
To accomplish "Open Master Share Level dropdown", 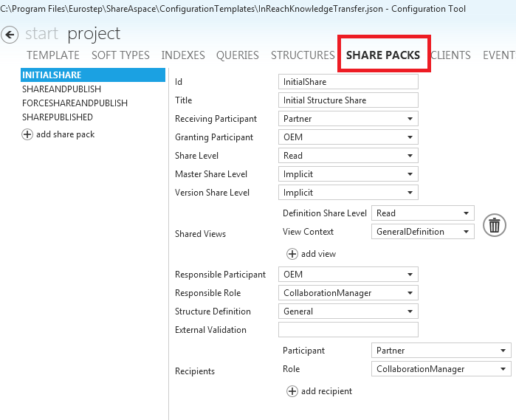I will tap(348, 173).
